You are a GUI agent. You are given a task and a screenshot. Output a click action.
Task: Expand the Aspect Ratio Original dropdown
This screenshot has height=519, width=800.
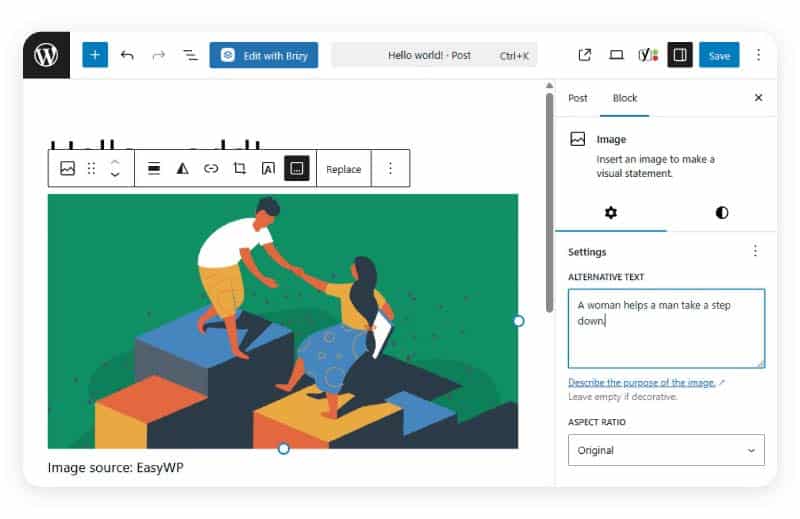(666, 450)
